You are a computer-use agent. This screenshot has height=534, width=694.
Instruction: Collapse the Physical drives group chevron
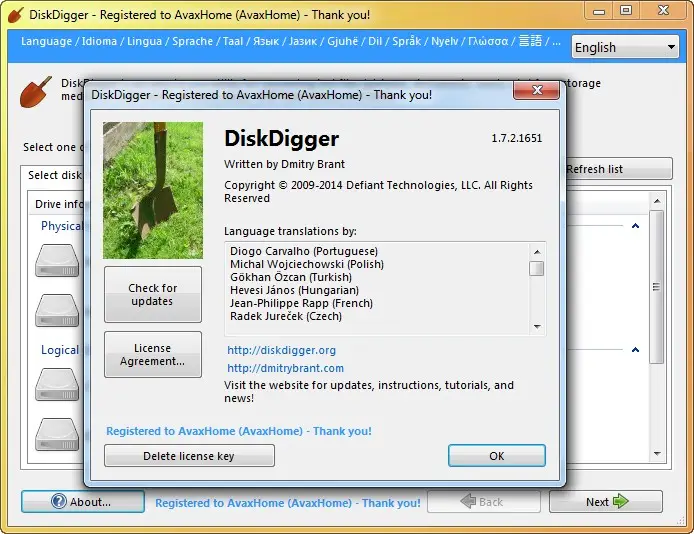(x=636, y=226)
